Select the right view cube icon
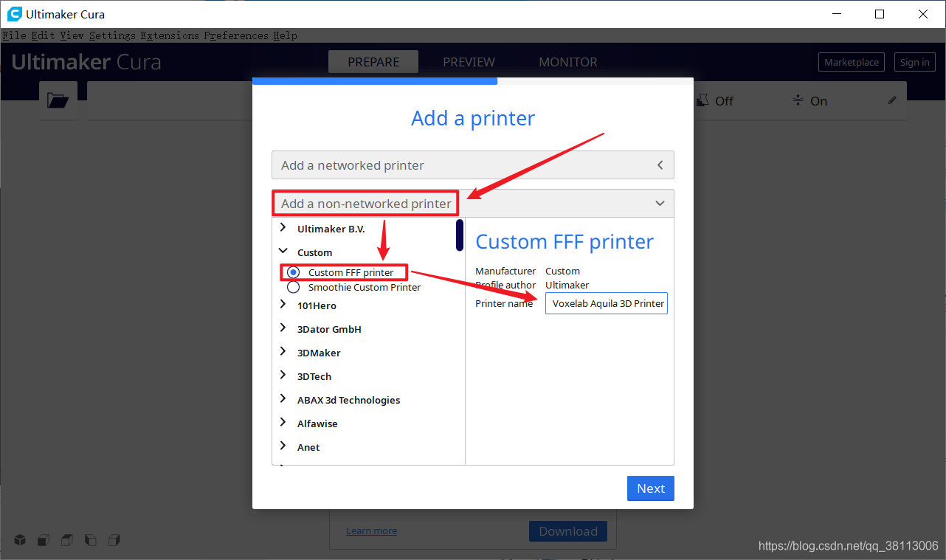Image resolution: width=946 pixels, height=560 pixels. 114,540
